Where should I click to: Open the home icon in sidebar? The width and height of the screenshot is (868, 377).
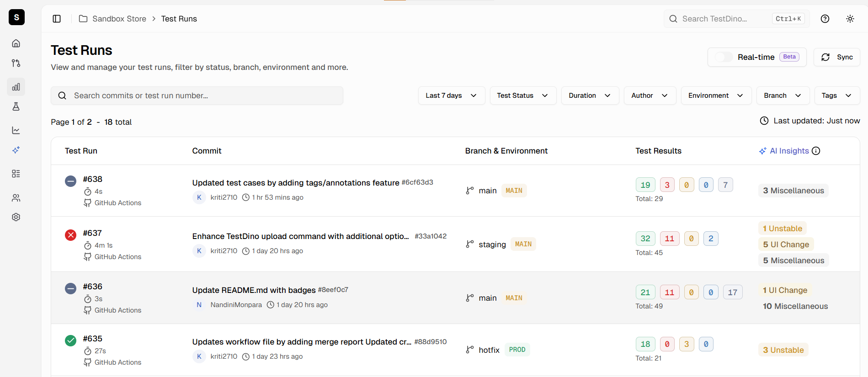pyautogui.click(x=16, y=43)
